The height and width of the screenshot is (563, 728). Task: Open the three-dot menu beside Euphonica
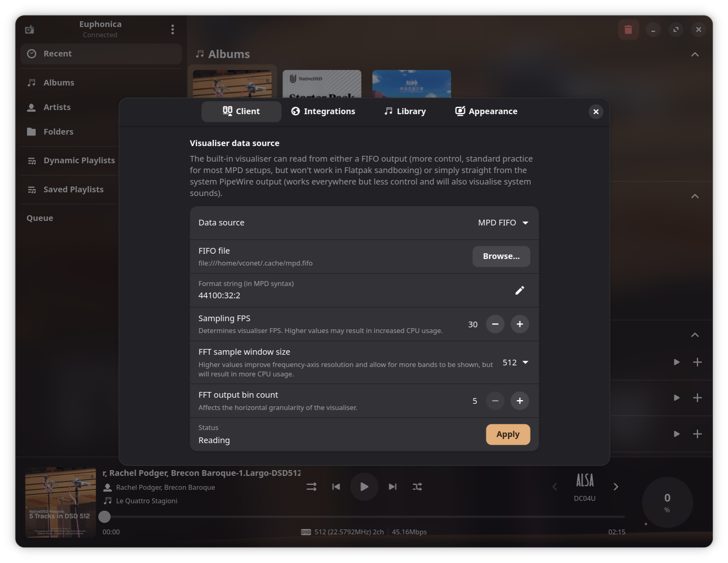(172, 29)
